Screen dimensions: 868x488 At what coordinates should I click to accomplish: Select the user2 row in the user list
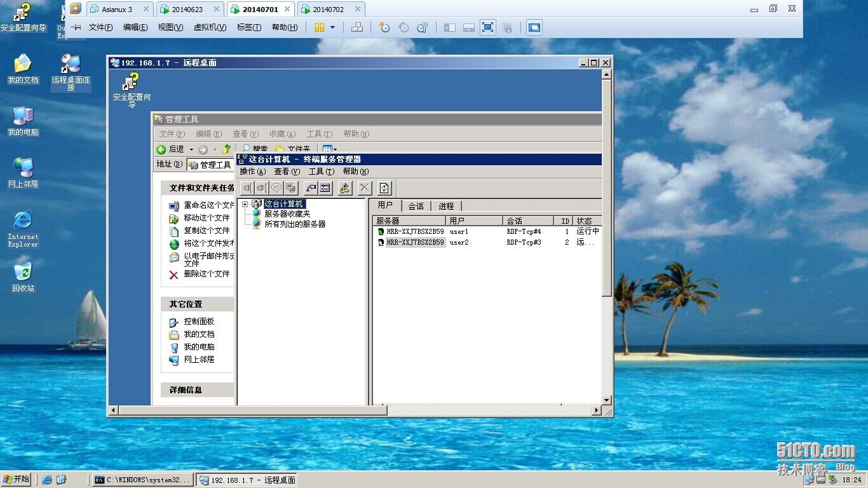tap(487, 242)
